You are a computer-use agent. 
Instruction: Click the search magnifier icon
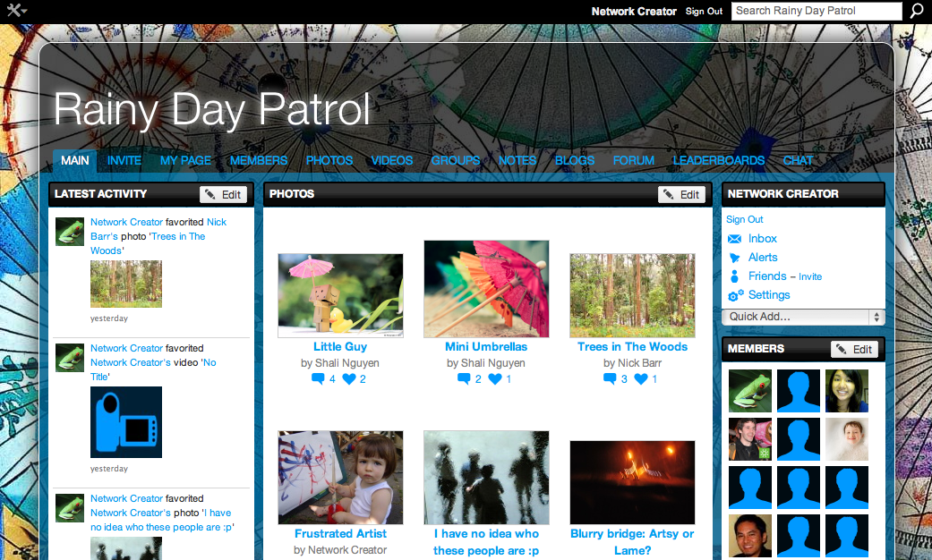pyautogui.click(x=917, y=11)
